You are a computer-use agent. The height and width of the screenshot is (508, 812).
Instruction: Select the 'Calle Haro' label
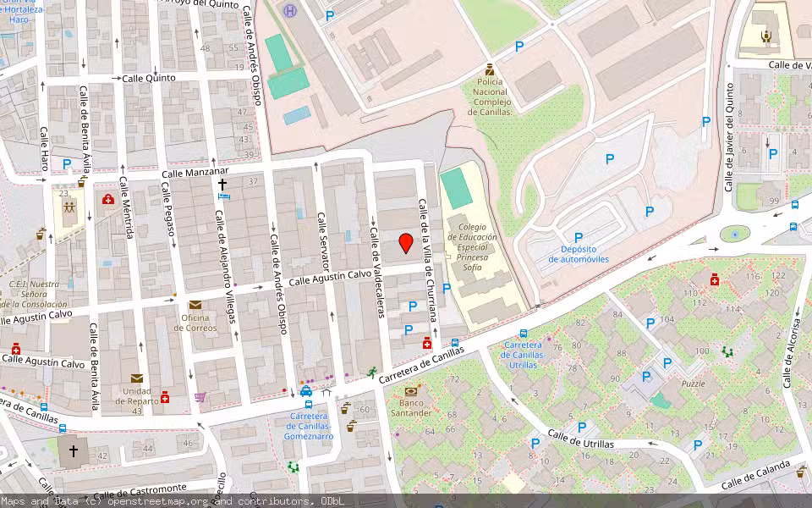pyautogui.click(x=44, y=148)
